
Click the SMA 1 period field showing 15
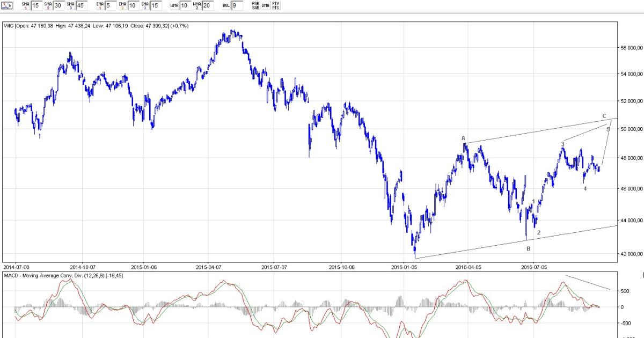pyautogui.click(x=35, y=5)
